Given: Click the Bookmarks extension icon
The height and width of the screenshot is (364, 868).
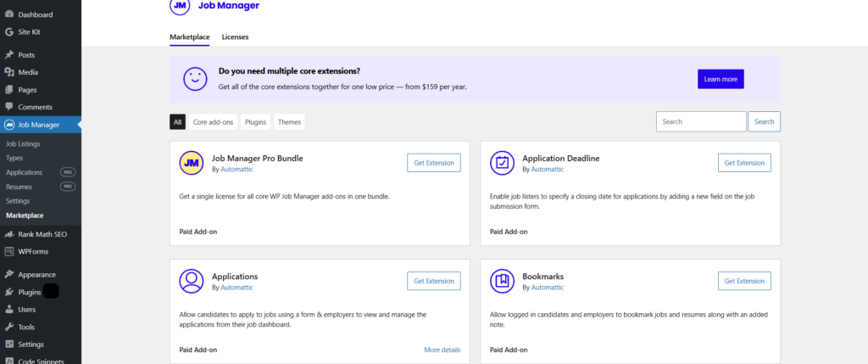Looking at the screenshot, I should coord(502,280).
